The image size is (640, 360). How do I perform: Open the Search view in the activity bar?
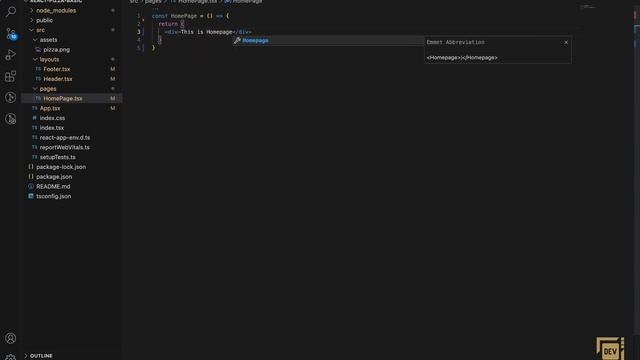(11, 11)
